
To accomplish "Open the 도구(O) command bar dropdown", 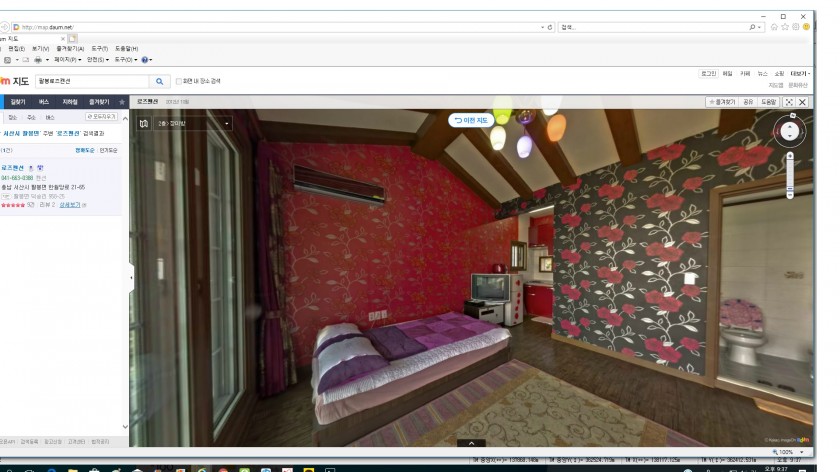I will coord(125,60).
